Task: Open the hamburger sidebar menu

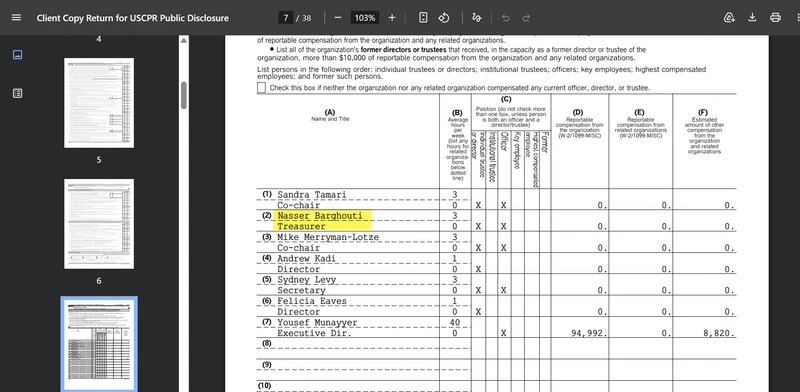Action: pyautogui.click(x=16, y=17)
